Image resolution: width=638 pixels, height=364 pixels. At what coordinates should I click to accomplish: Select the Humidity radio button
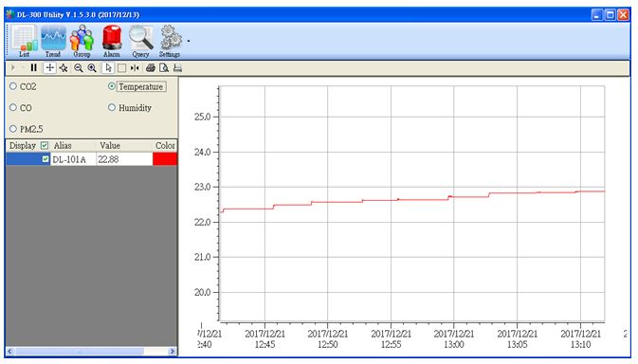(112, 107)
